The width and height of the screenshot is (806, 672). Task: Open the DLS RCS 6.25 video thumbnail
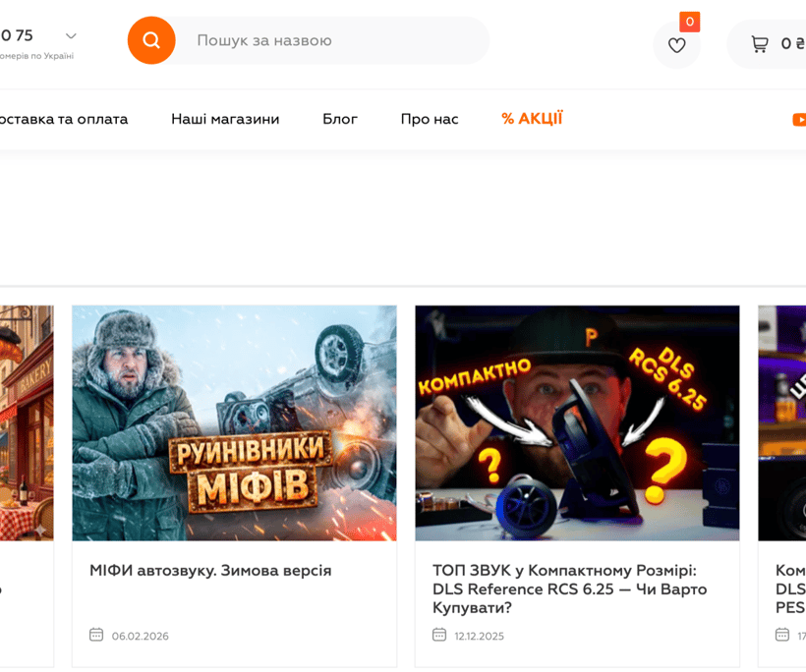(577, 422)
